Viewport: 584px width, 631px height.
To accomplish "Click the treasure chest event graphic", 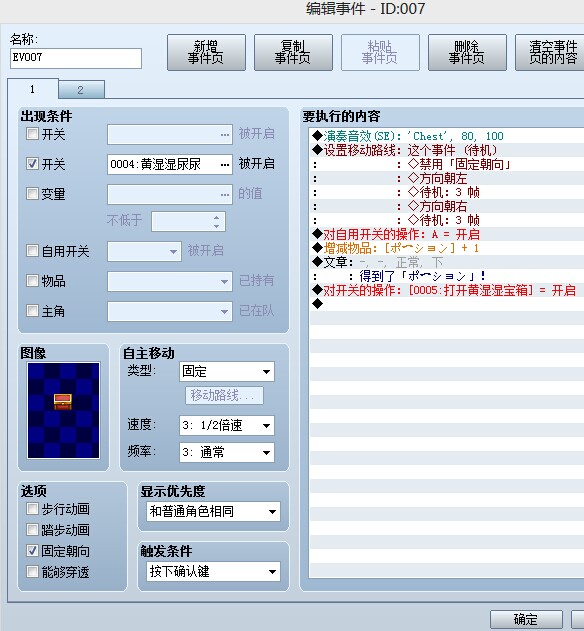I will tap(63, 410).
